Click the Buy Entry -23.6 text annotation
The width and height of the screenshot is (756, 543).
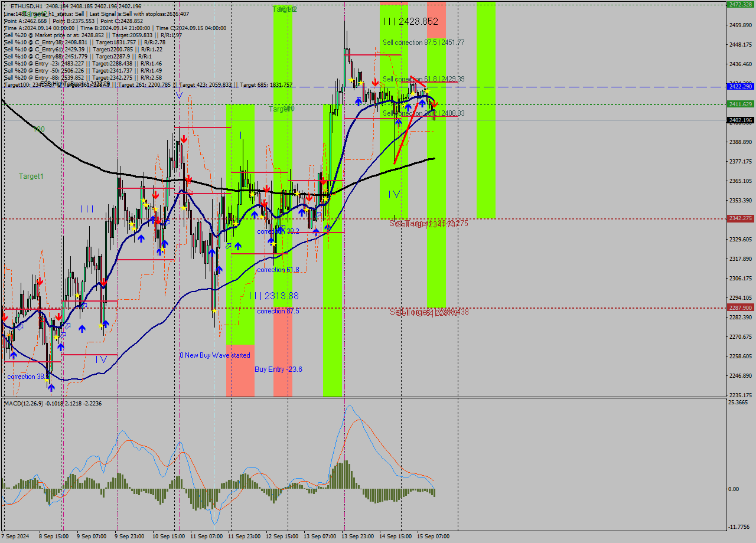(x=278, y=369)
